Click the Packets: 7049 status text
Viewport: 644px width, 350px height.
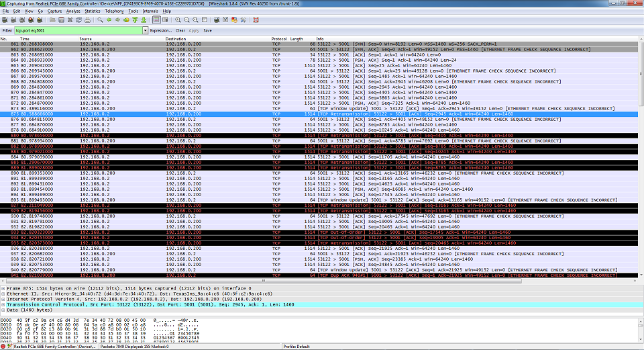(x=135, y=347)
